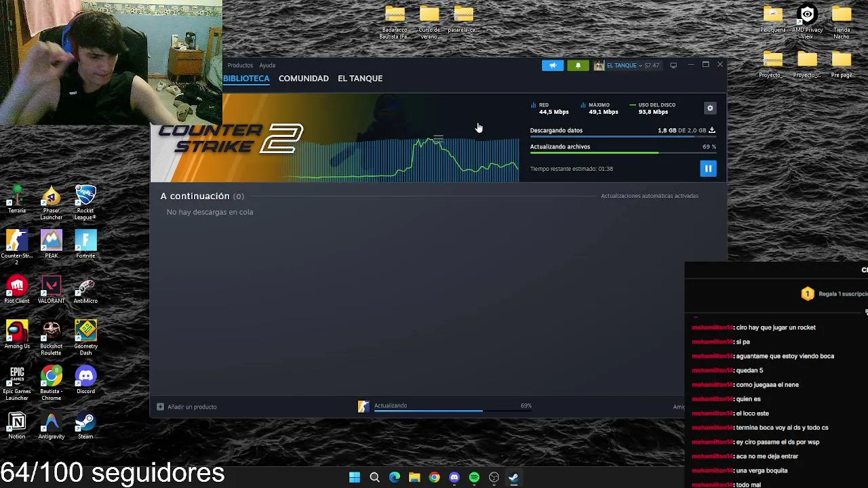868x488 pixels.
Task: Click Counter Strike 2 banner logo
Action: point(231,138)
